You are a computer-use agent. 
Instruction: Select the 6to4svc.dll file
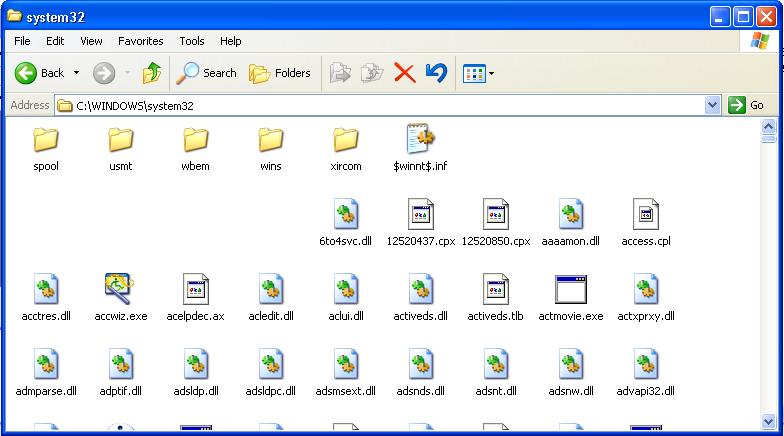346,223
